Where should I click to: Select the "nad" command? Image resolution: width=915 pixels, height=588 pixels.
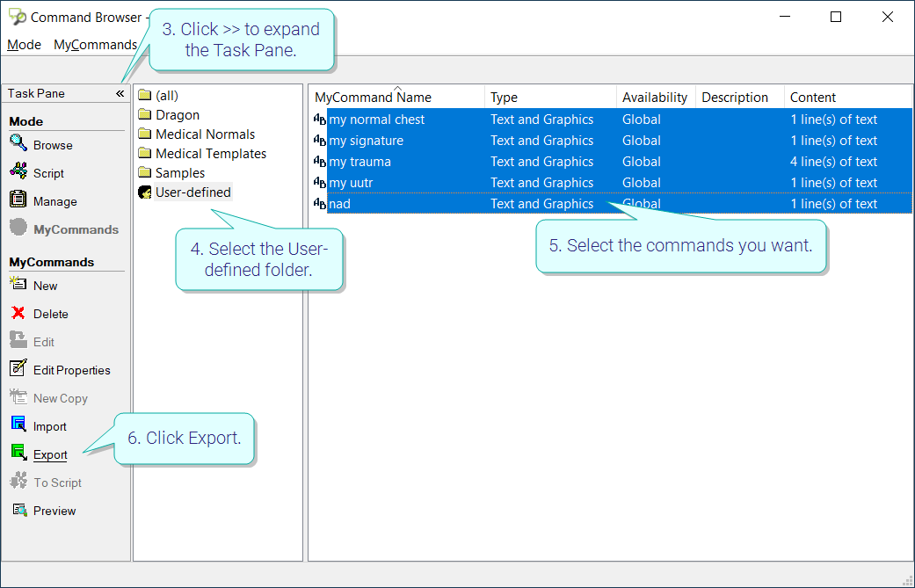click(x=339, y=204)
